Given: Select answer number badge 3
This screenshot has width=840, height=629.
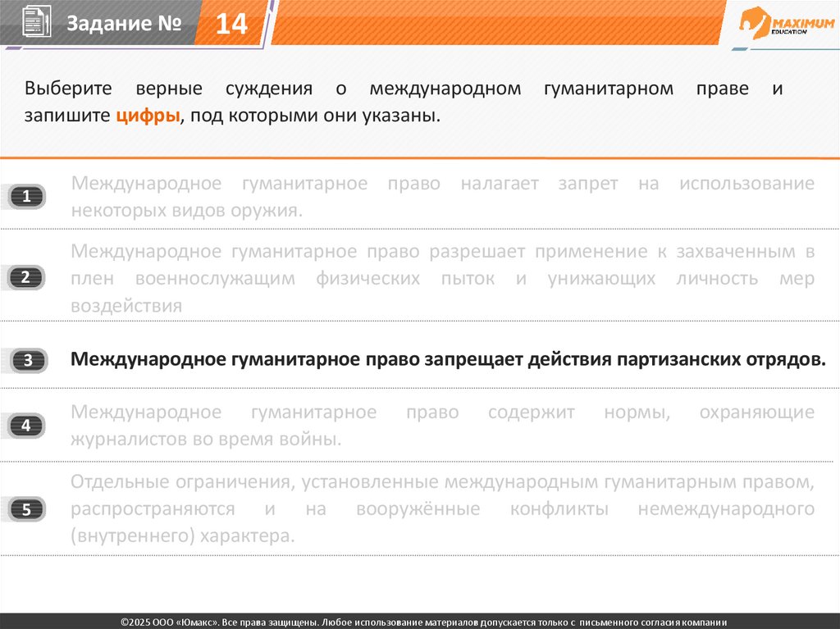Looking at the screenshot, I should [29, 360].
